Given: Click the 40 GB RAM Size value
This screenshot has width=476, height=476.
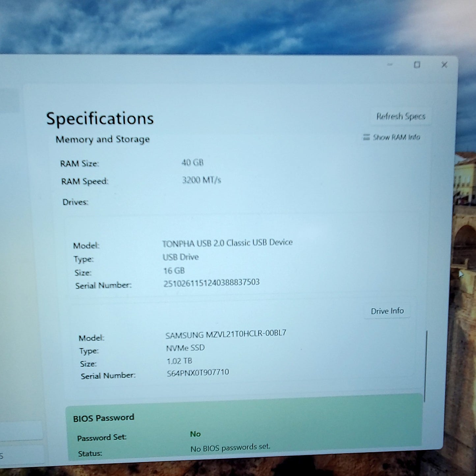Looking at the screenshot, I should [x=192, y=162].
